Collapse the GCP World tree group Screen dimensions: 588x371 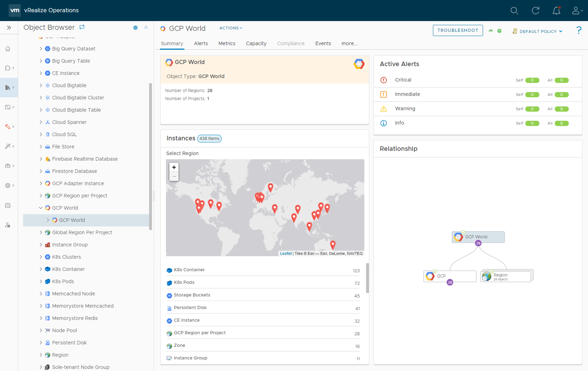(41, 208)
